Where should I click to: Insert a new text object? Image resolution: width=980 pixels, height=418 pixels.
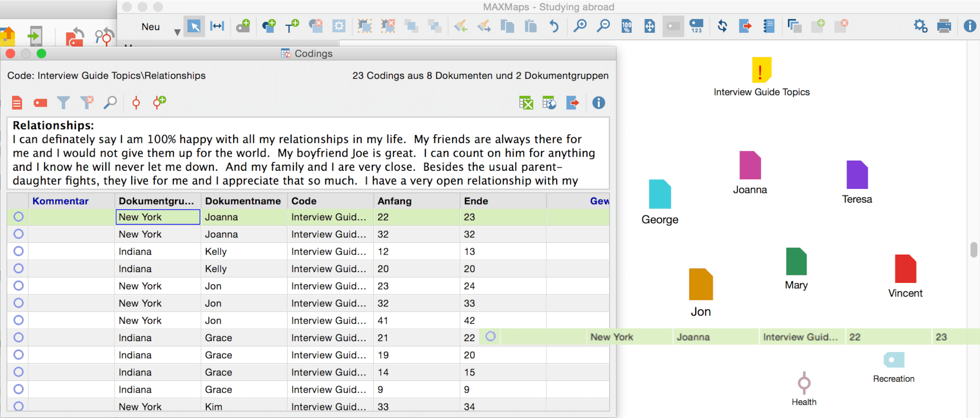pos(292,26)
